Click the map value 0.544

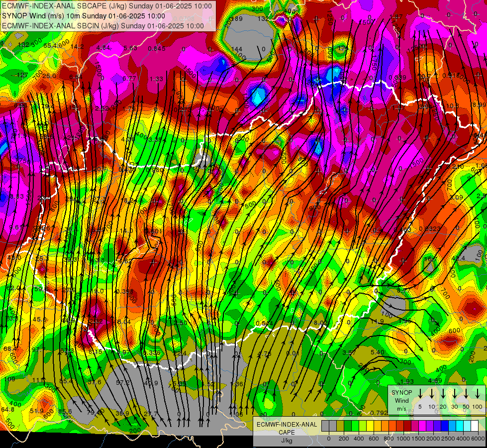(x=264, y=323)
